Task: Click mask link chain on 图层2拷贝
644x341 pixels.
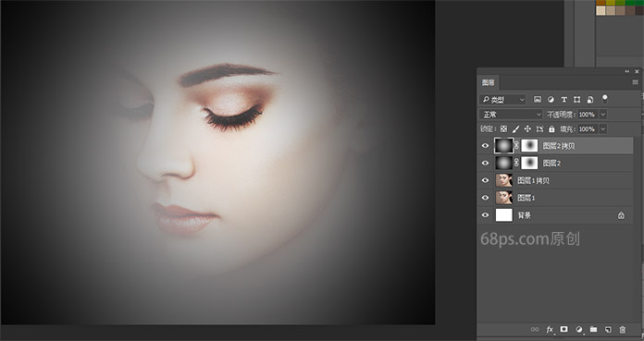Action: (516, 145)
